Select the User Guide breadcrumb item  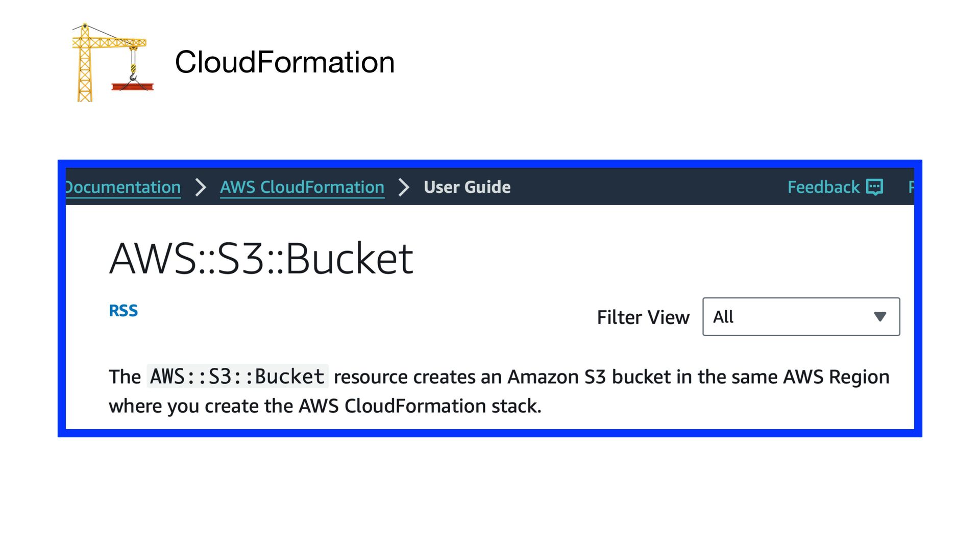[467, 187]
